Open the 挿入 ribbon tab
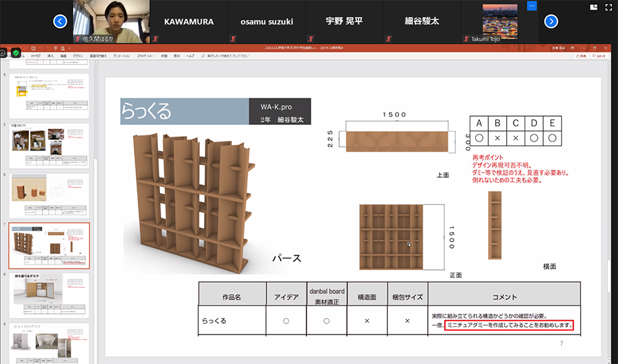 pyautogui.click(x=51, y=56)
